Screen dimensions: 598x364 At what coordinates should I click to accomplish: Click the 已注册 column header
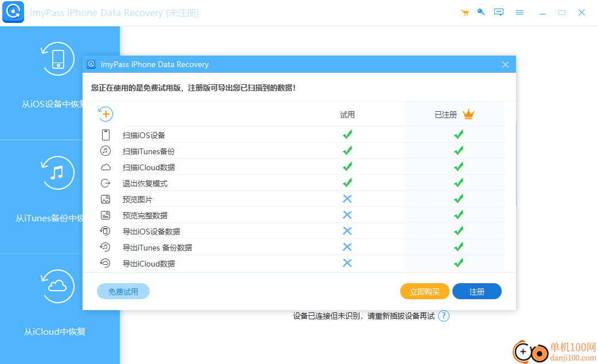[445, 115]
